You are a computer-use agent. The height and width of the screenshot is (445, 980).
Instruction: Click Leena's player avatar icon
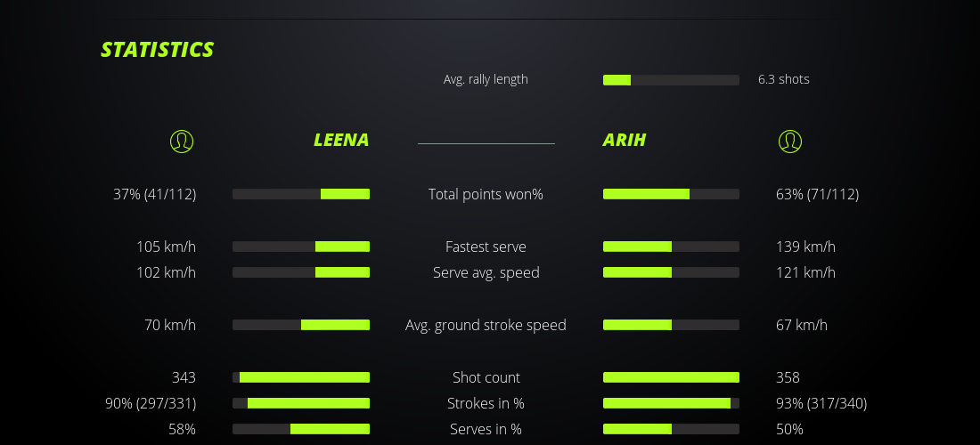[x=182, y=141]
